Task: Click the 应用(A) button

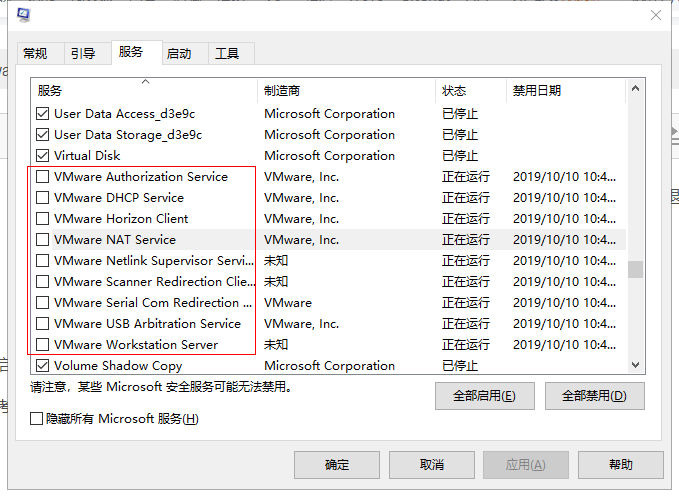Action: click(x=526, y=465)
